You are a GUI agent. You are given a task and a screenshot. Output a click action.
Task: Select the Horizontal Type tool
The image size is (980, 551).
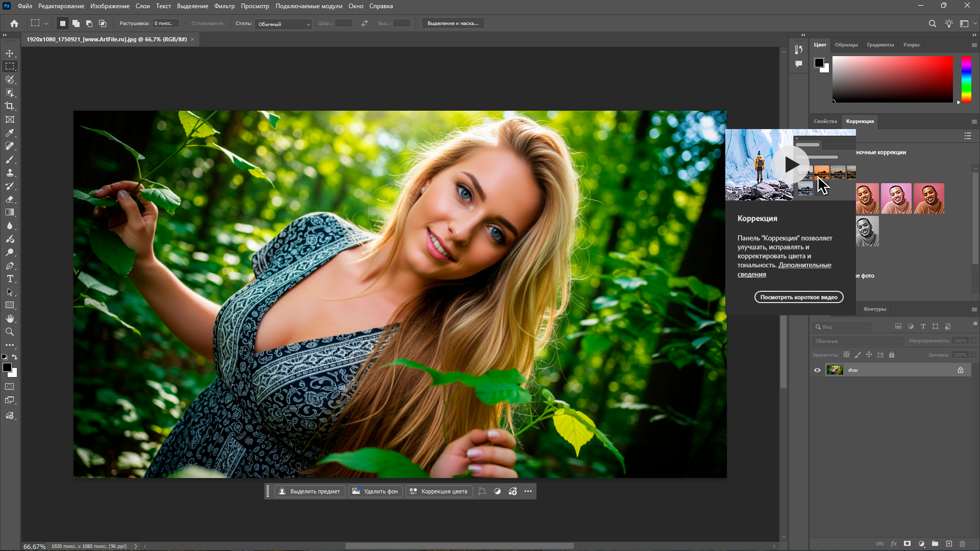[x=10, y=279]
